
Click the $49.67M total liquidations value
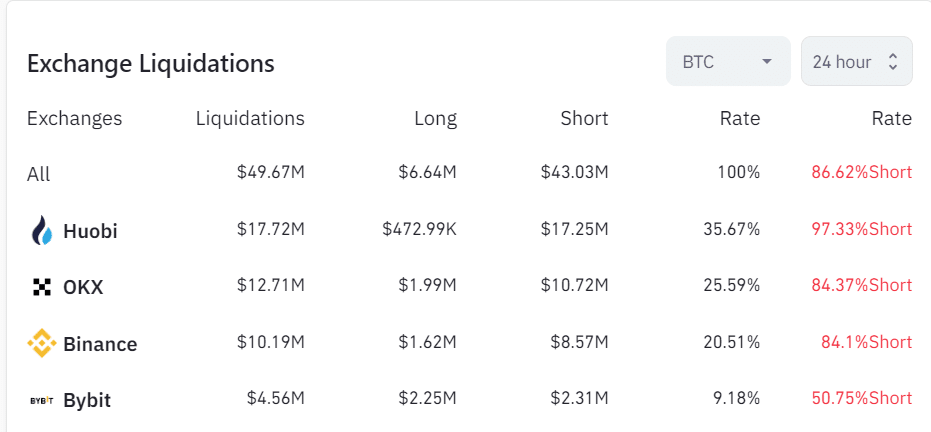tap(270, 172)
